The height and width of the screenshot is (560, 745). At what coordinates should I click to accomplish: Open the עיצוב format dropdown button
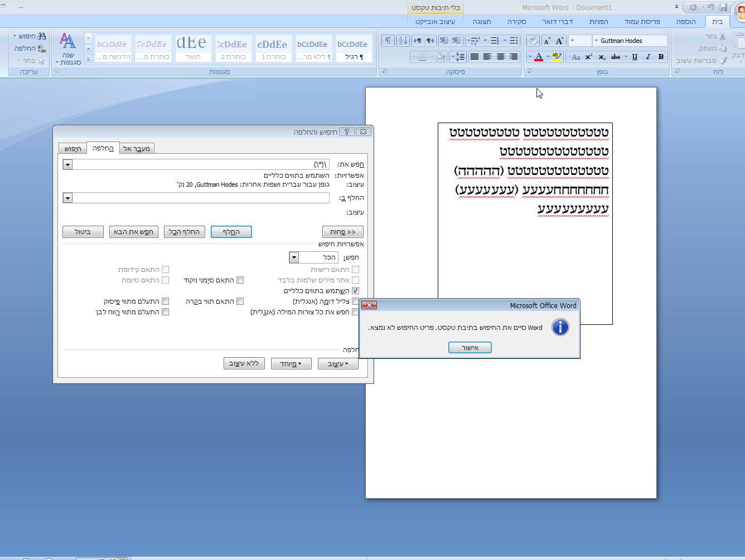click(x=338, y=364)
